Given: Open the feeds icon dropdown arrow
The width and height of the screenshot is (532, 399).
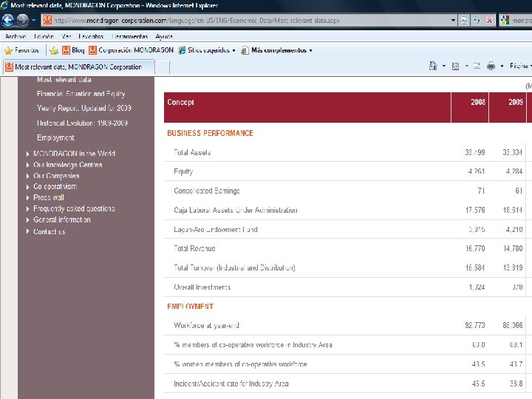Looking at the screenshot, I should click(466, 66).
